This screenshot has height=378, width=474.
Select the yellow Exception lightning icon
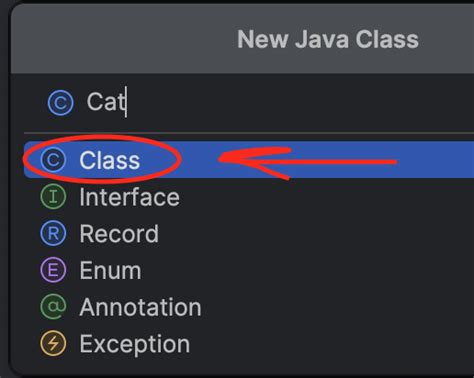pos(53,343)
